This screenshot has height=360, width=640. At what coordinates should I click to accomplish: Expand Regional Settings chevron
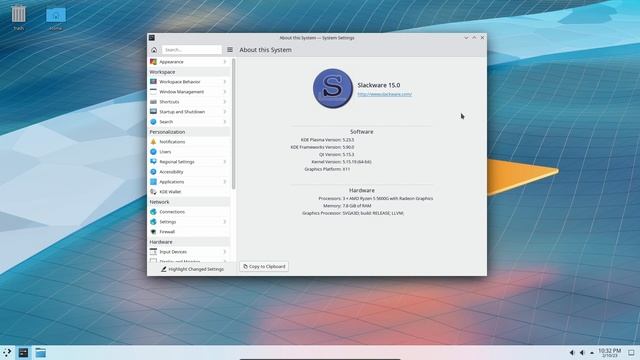coord(224,162)
